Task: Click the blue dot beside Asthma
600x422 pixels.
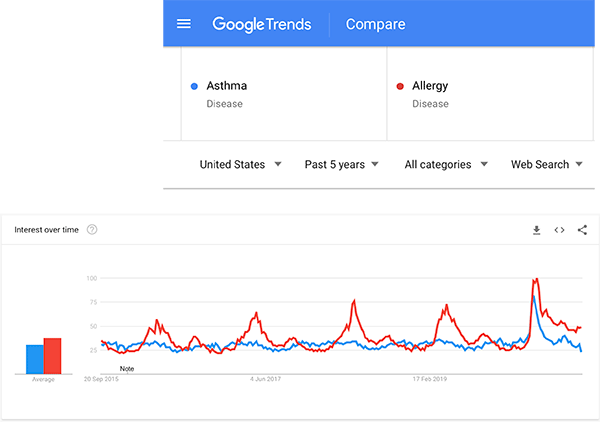Action: click(193, 86)
